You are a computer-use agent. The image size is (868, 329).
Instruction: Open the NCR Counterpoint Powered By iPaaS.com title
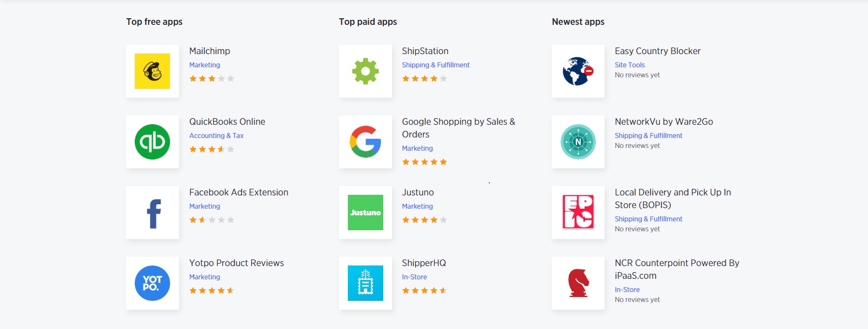[677, 269]
